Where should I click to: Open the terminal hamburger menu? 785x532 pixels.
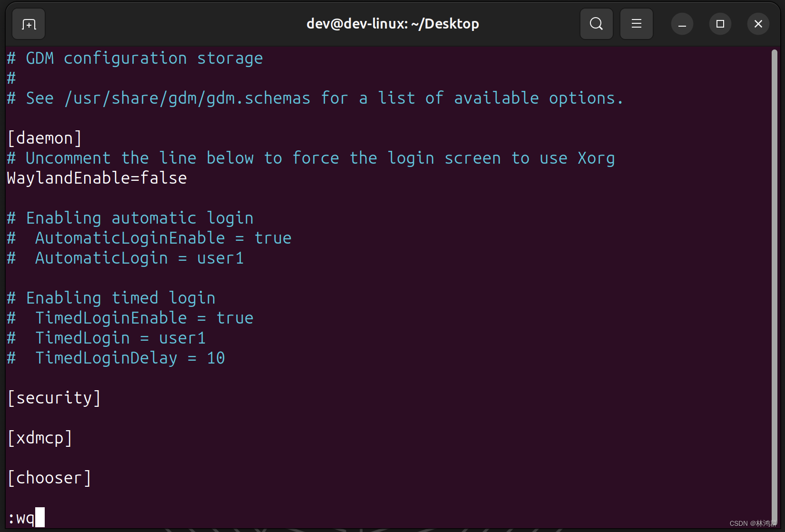636,24
